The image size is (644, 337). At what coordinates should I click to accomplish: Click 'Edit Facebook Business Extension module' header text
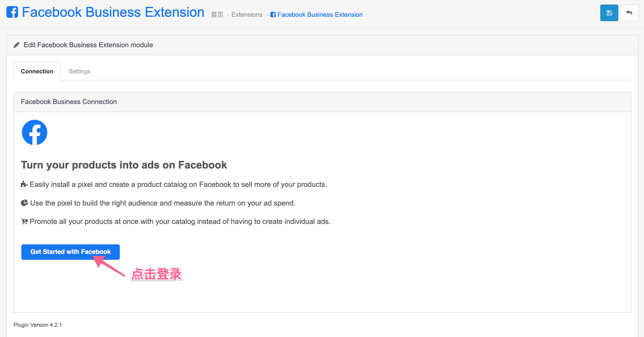tap(88, 45)
